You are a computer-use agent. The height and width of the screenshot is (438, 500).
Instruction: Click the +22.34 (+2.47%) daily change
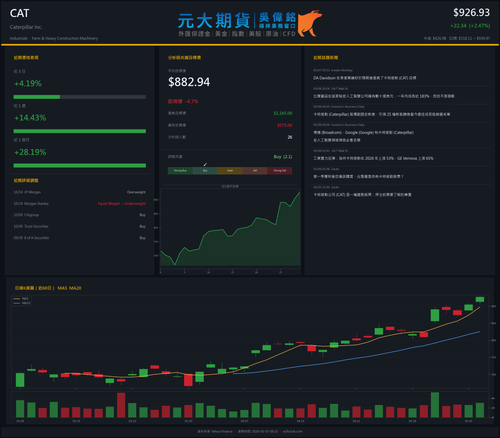(470, 26)
